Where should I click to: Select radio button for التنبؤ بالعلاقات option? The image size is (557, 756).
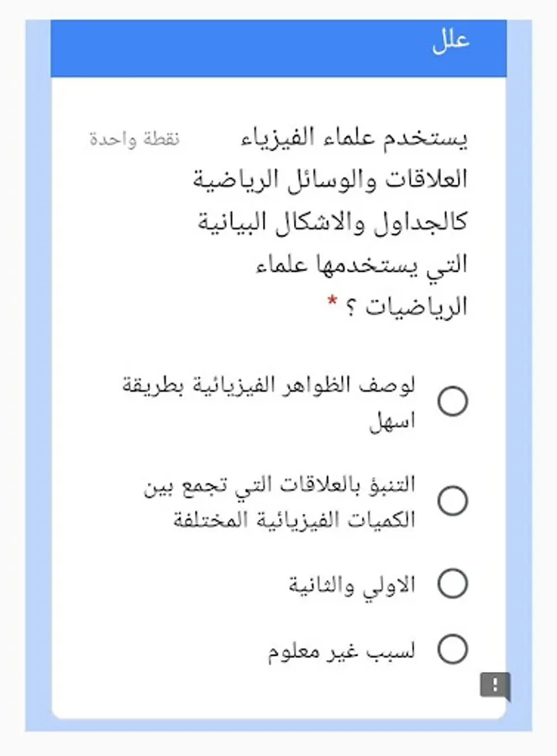click(452, 501)
